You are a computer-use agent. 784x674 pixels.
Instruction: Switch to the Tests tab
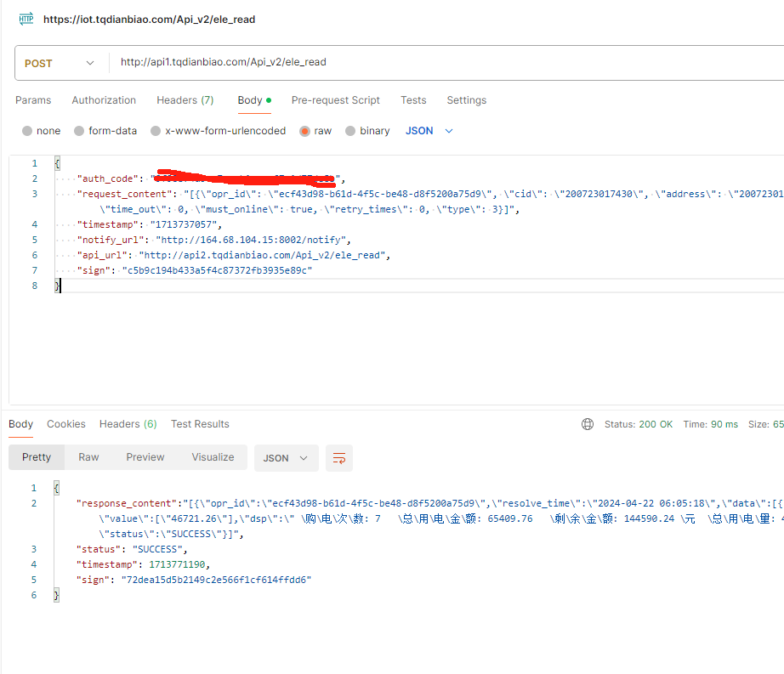(x=413, y=100)
